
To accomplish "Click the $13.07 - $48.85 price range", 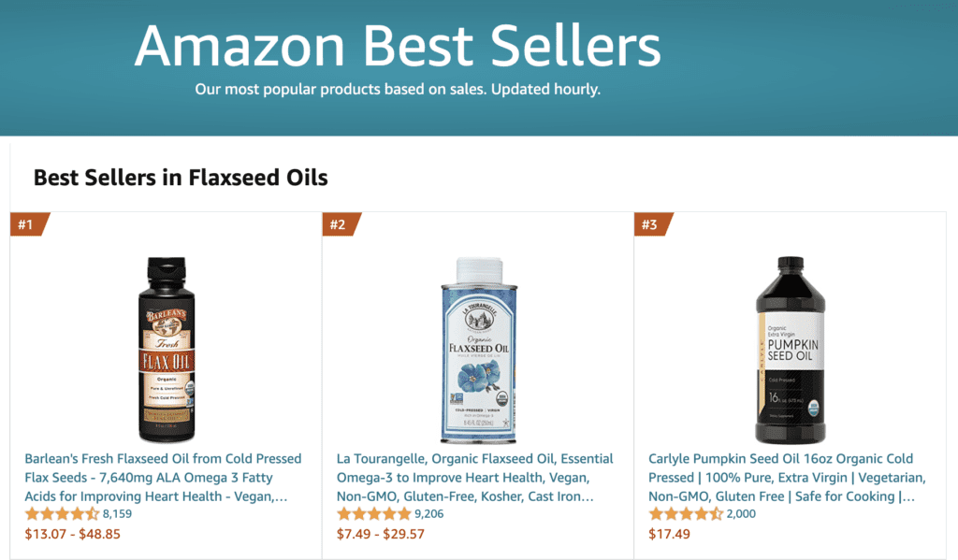I will [72, 535].
